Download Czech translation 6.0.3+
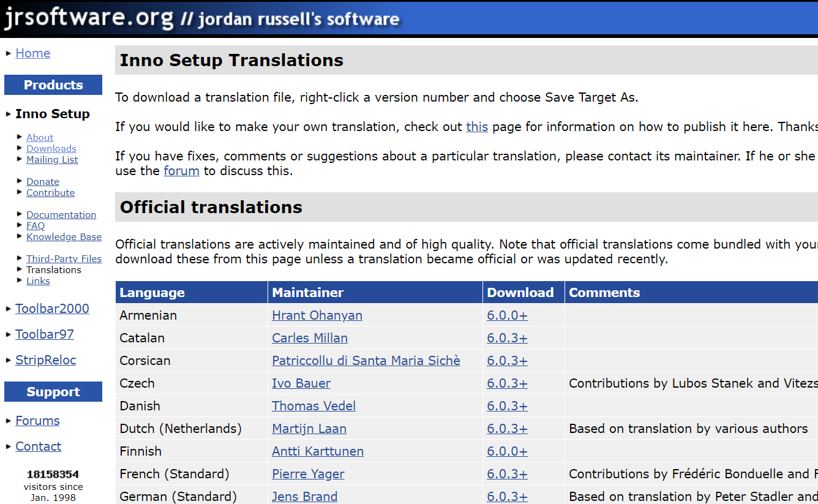Screen dimensions: 818x504 [507, 383]
